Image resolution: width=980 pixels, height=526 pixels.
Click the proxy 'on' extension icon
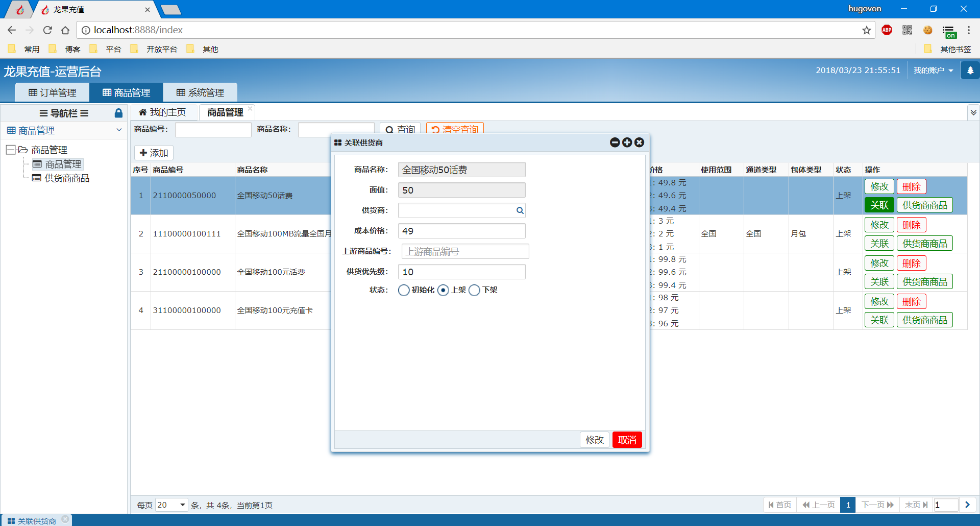[x=949, y=32]
